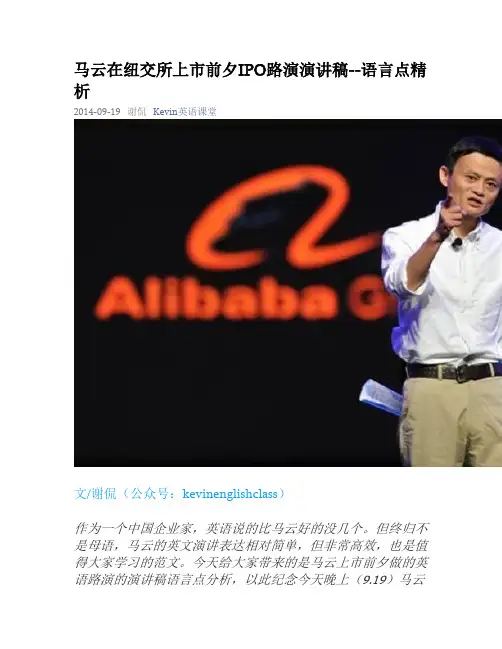Click the speaker's pointing hand
The image size is (502, 649).
tap(451, 219)
